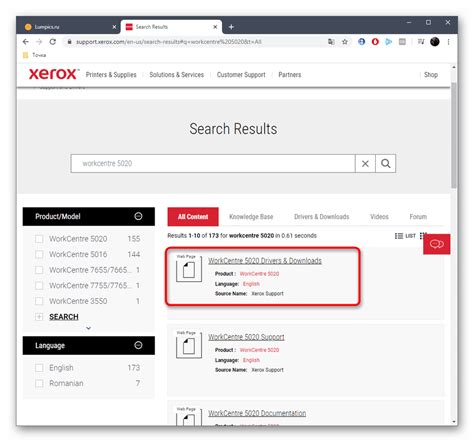
Task: Open the Chrome three-dot menu
Action: [448, 42]
